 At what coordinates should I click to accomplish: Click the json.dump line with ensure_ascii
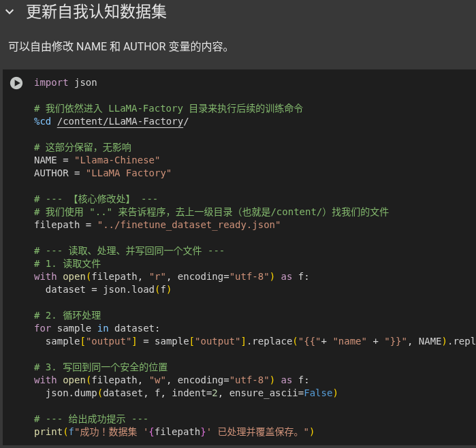[x=191, y=393]
